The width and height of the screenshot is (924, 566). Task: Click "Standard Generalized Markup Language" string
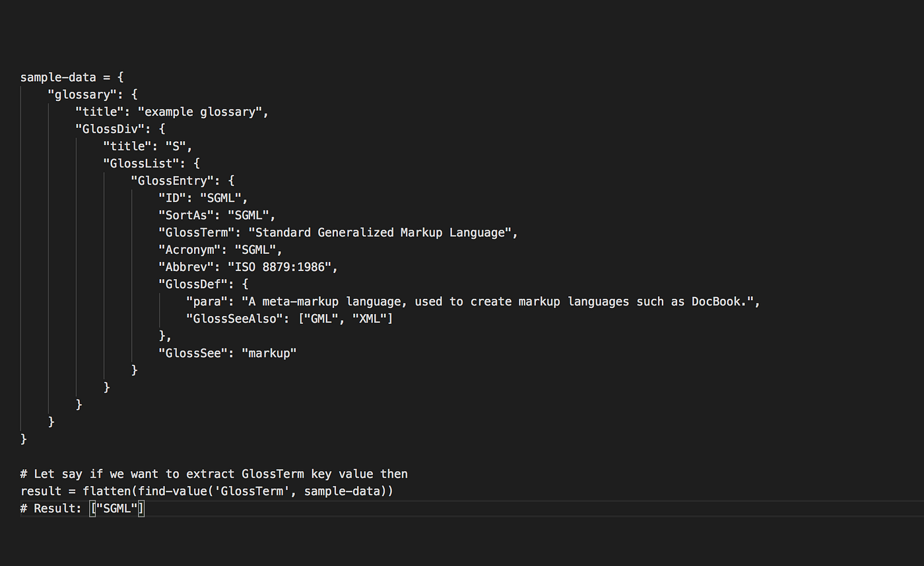tap(379, 232)
